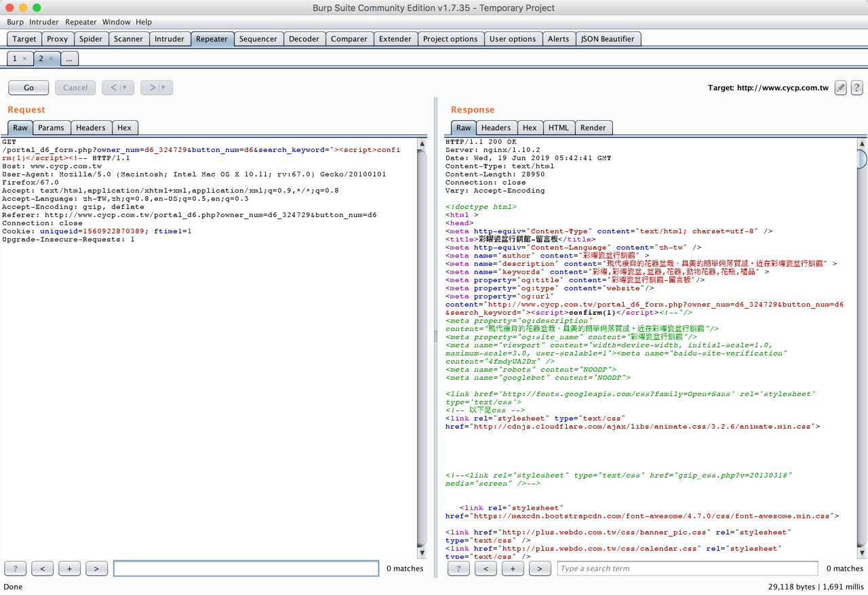The height and width of the screenshot is (595, 868).
Task: Select the Repeater tool tab
Action: coord(212,39)
